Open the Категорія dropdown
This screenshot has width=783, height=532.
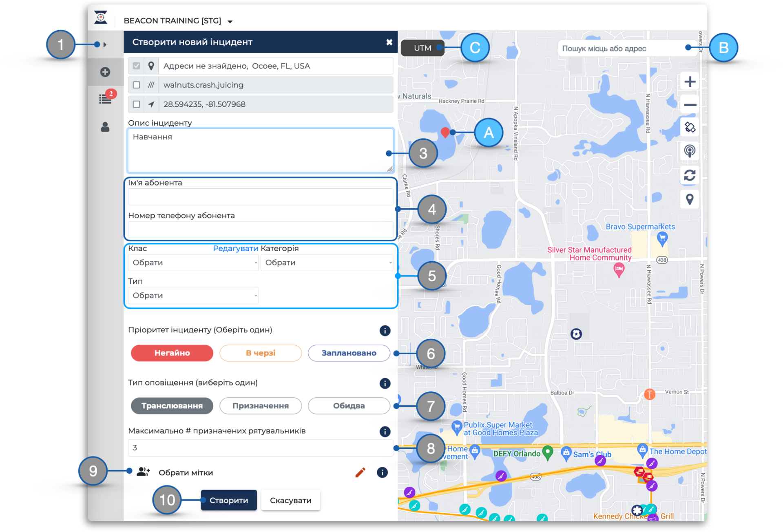[x=327, y=263]
